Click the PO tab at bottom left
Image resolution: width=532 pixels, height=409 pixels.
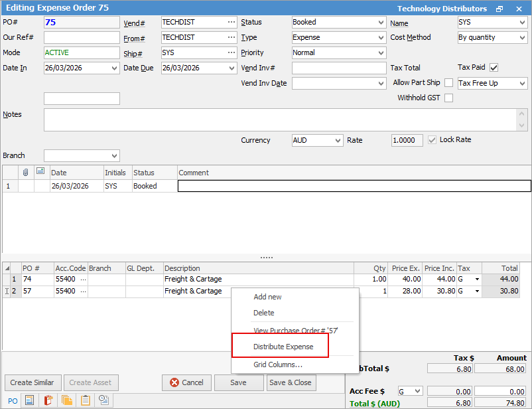(x=12, y=400)
